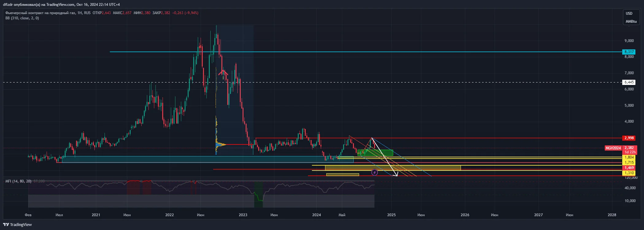
Task: Click 2024 on the time axis
Action: (316, 215)
